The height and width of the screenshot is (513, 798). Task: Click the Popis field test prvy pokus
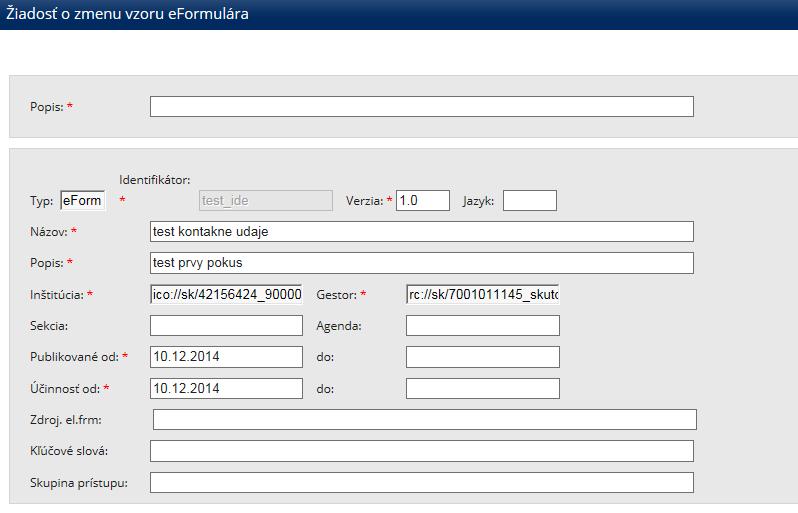421,263
